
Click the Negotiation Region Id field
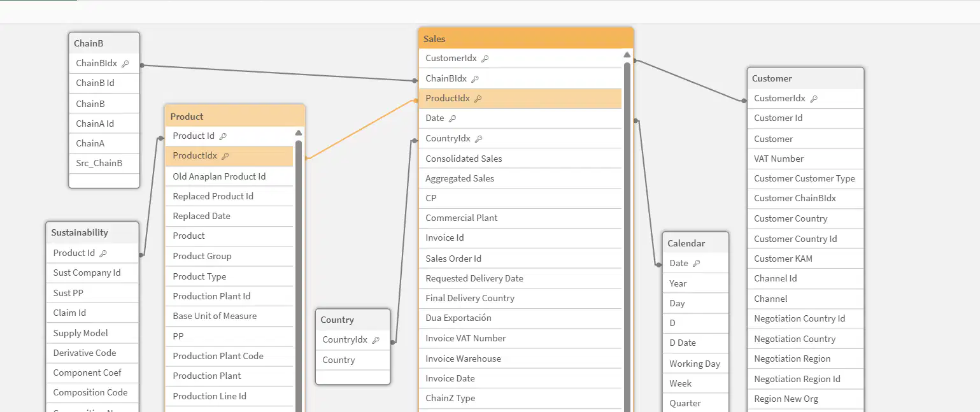click(806, 379)
